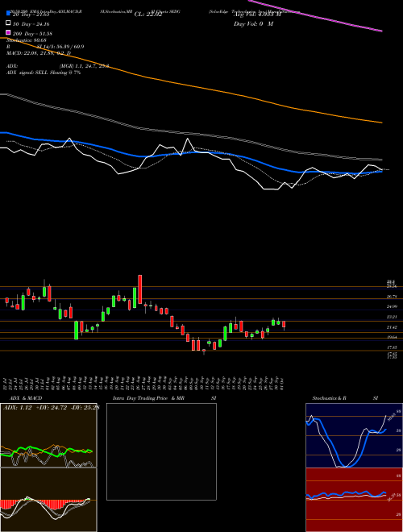Click the 26.78 price axis label
Image resolution: width=403 pixels, height=532 pixels.
click(392, 297)
